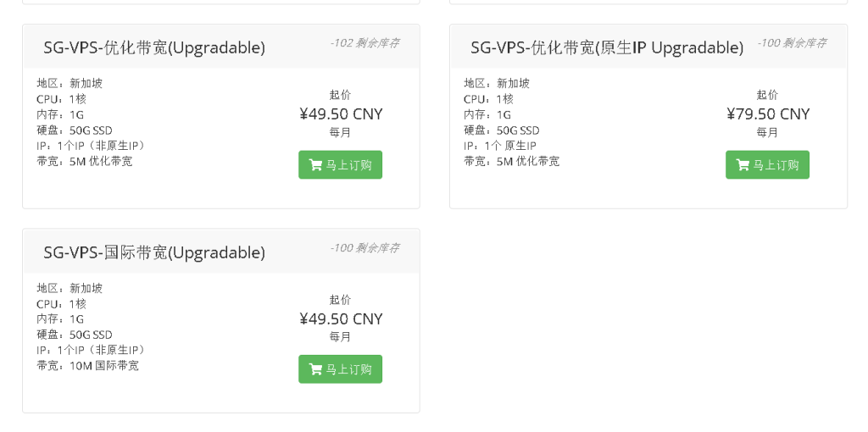This screenshot has width=868, height=432.
Task: Click the 起价 label in the 国际带宽 plan
Action: 340,300
